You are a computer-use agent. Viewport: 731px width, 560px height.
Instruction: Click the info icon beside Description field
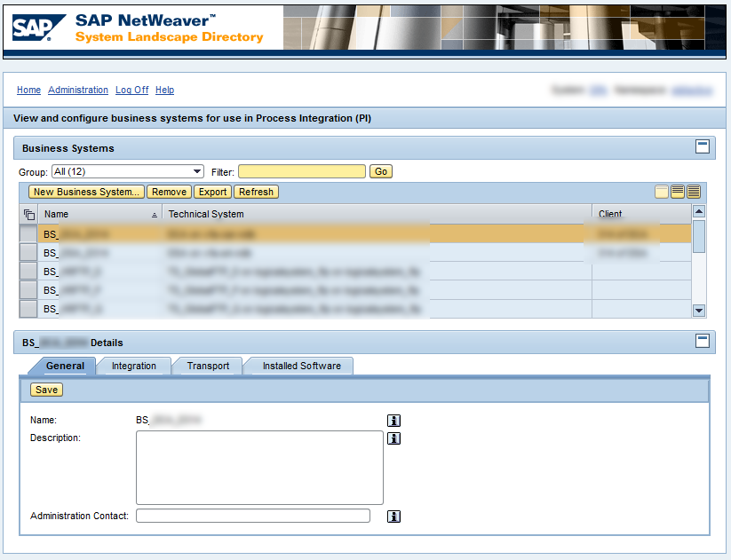click(394, 438)
